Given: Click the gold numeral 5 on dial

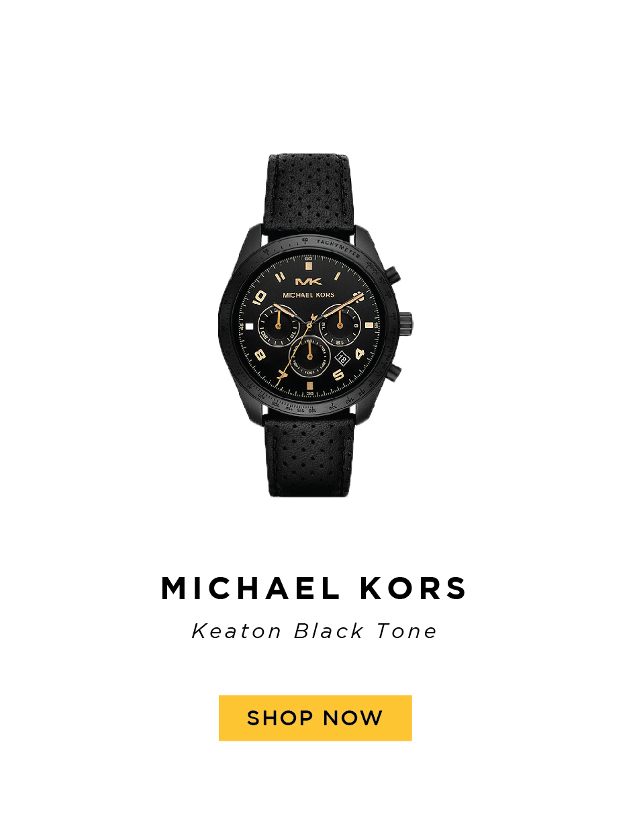Looking at the screenshot, I should [x=338, y=376].
